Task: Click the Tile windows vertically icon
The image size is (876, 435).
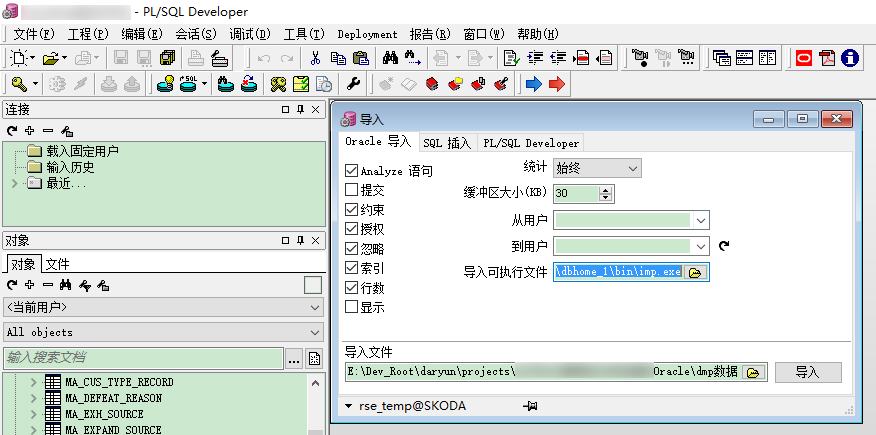Action: coord(768,58)
